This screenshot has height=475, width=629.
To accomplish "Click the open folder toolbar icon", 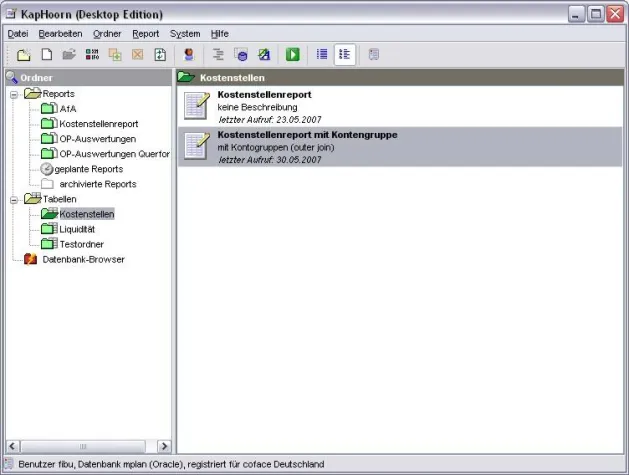I will click(x=69, y=54).
